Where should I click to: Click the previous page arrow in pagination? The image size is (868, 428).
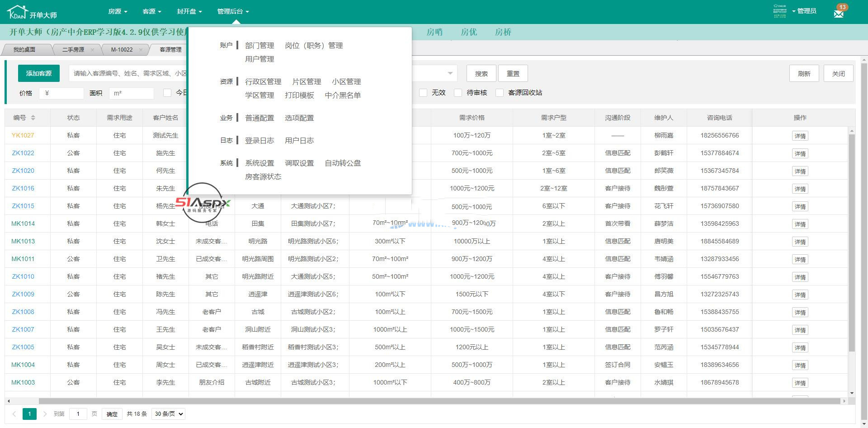coord(14,414)
